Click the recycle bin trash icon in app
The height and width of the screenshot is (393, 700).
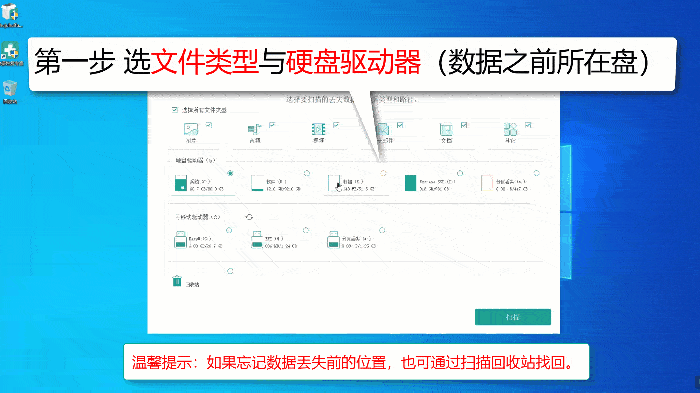click(177, 281)
